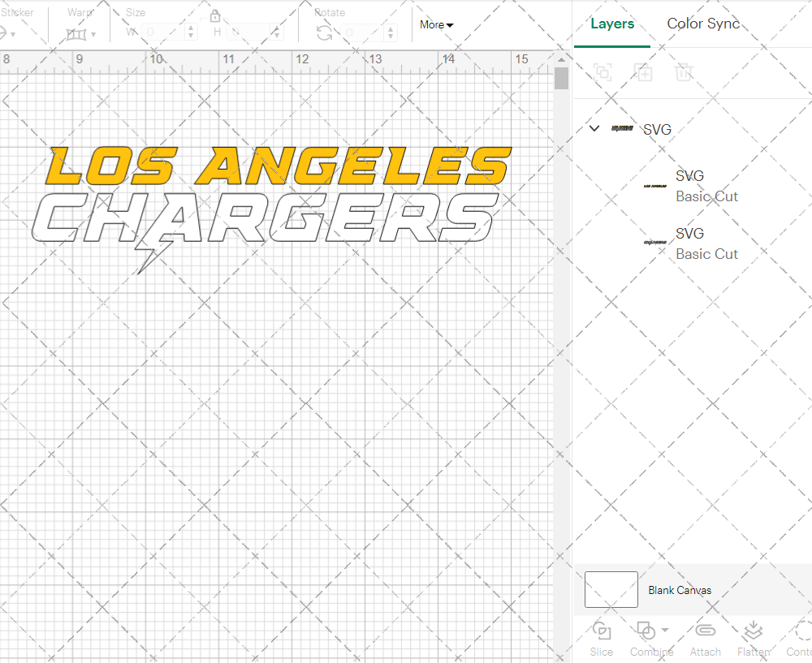The height and width of the screenshot is (663, 812).
Task: Click the Rotate icon
Action: pos(325,33)
